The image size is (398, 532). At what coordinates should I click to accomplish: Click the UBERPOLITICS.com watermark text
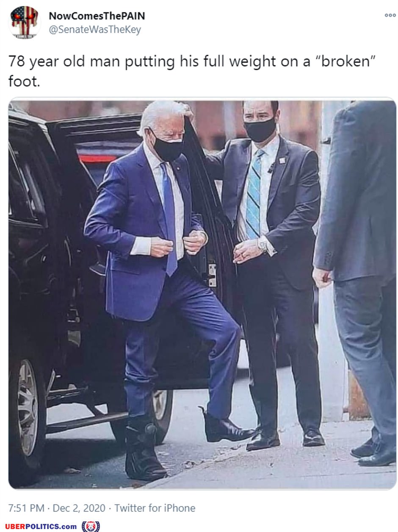pyautogui.click(x=41, y=526)
